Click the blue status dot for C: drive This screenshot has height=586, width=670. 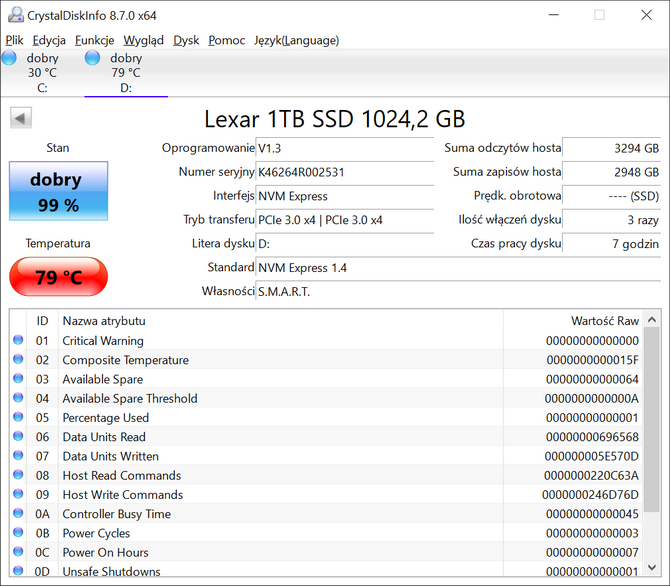click(x=9, y=58)
